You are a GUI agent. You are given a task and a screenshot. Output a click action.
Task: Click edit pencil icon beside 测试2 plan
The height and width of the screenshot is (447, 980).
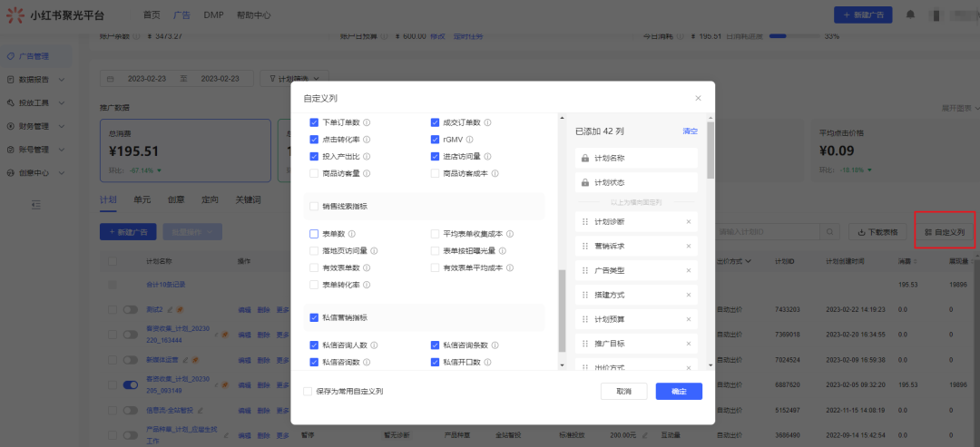tap(170, 310)
